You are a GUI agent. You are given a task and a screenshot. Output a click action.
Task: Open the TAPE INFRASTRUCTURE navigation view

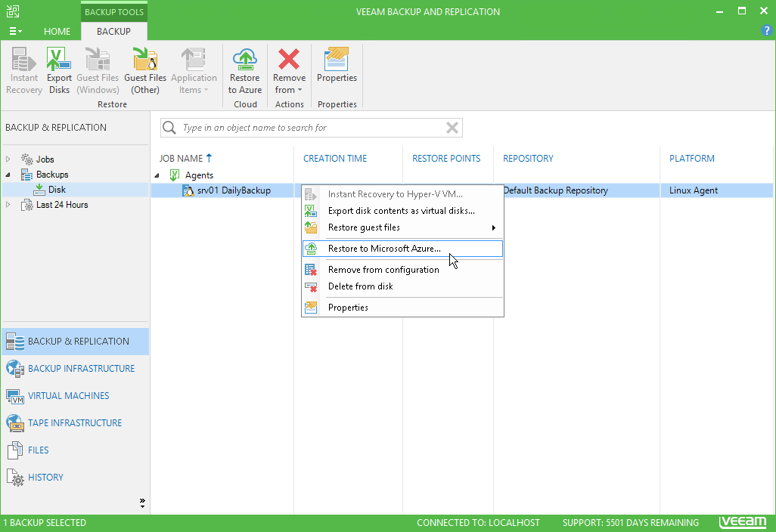[75, 422]
